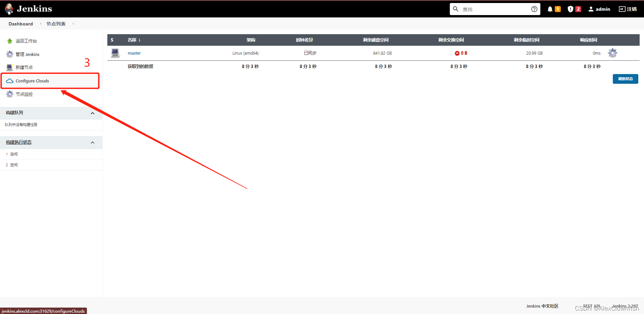Open 管理 Jenkins sidebar link
Screen dimensions: 644x314
tap(28, 54)
